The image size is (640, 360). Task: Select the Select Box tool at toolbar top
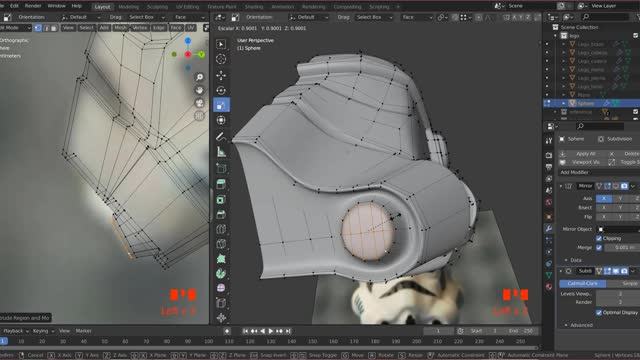click(221, 44)
